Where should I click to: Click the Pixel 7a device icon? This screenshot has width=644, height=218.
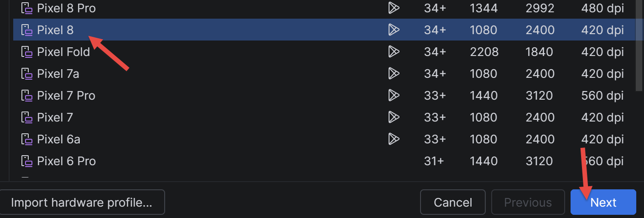pyautogui.click(x=27, y=74)
